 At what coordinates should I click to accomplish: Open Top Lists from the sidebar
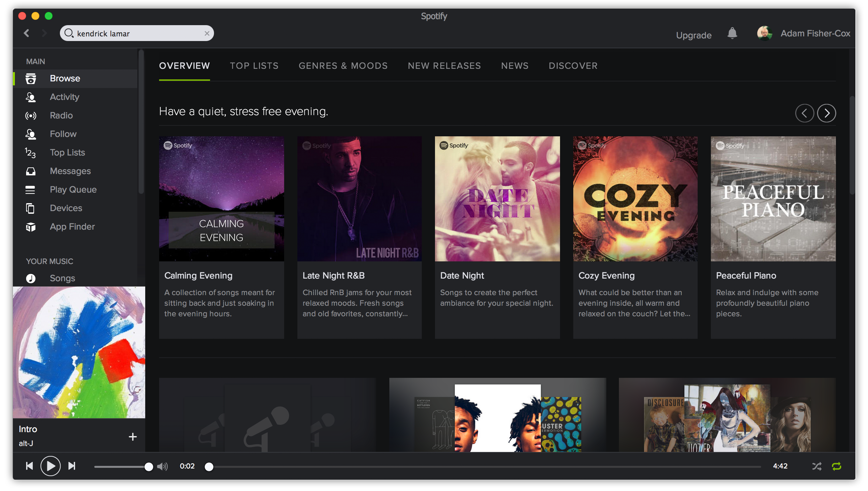click(x=75, y=153)
